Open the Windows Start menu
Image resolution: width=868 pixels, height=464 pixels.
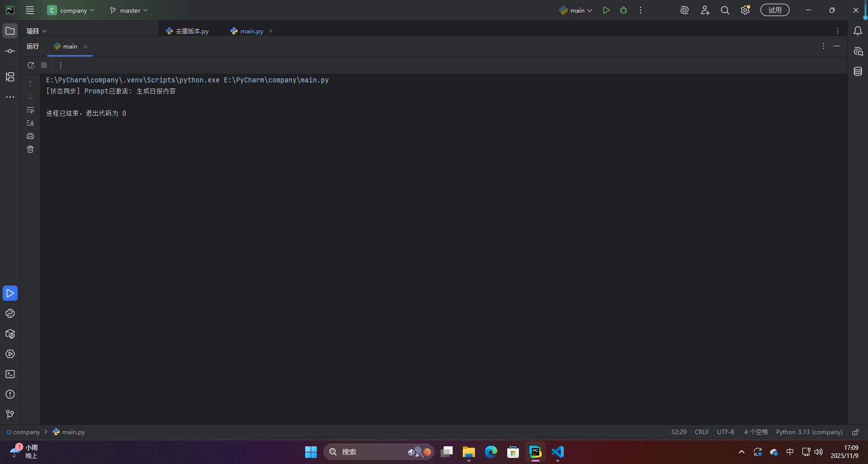(311, 452)
